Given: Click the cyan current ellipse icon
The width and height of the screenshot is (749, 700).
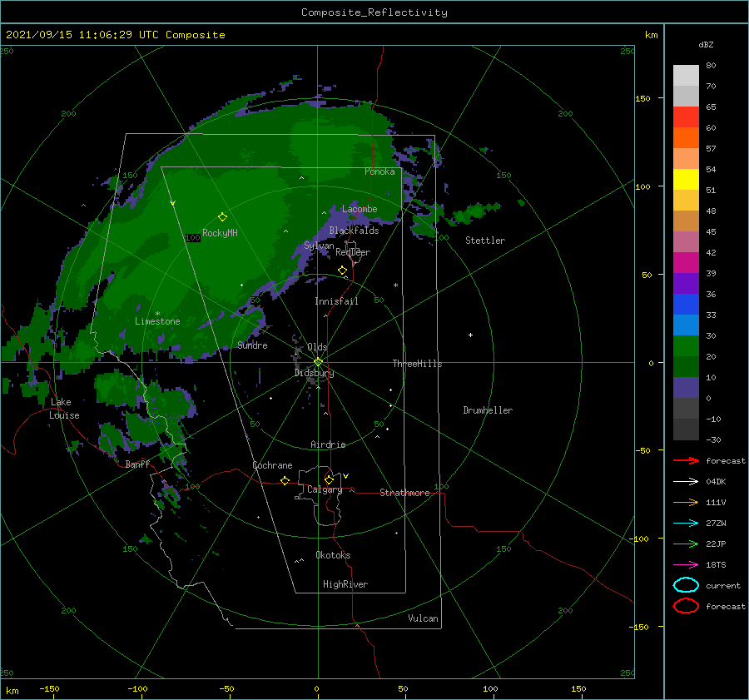Looking at the screenshot, I should [x=686, y=585].
